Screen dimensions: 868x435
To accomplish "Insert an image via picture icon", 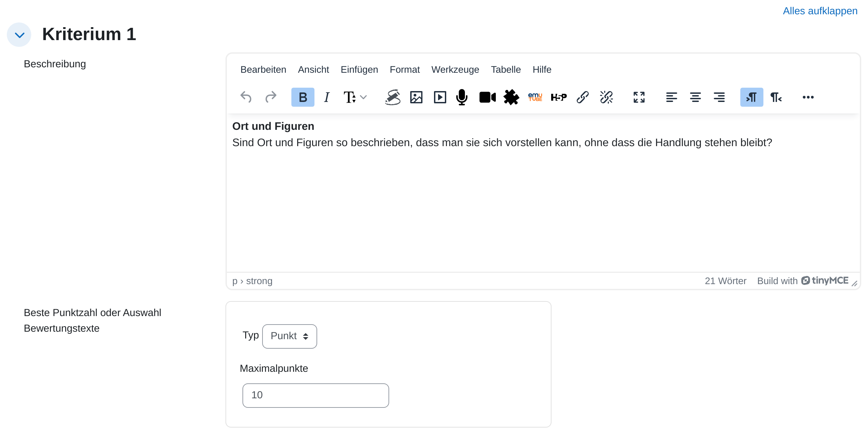I will pyautogui.click(x=416, y=97).
